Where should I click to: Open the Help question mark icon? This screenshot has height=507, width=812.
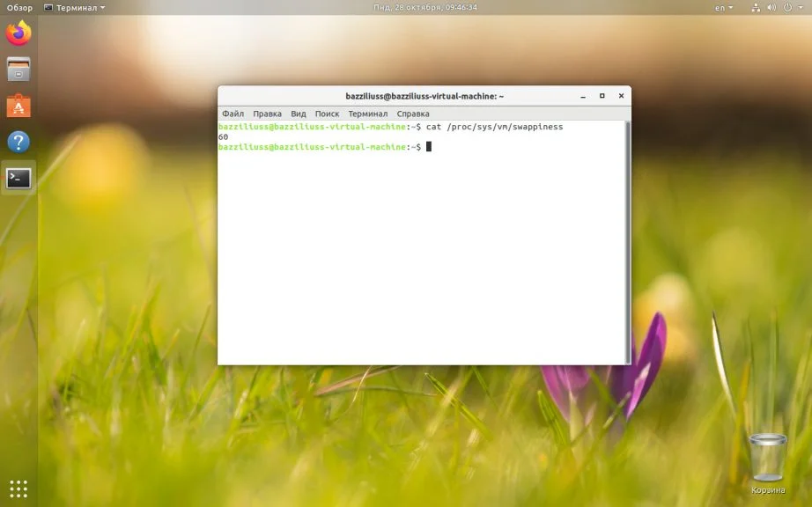pos(18,142)
